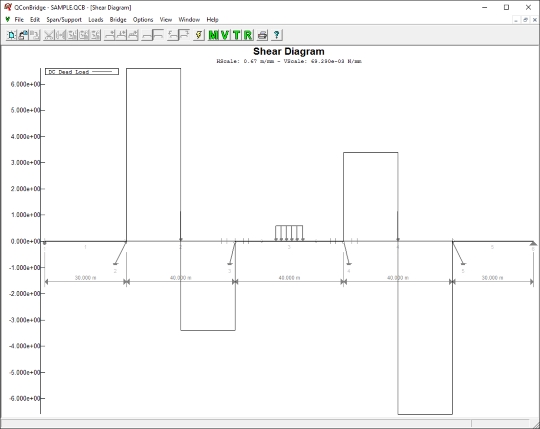Open the Span/Support menu
540x429 pixels.
click(64, 20)
